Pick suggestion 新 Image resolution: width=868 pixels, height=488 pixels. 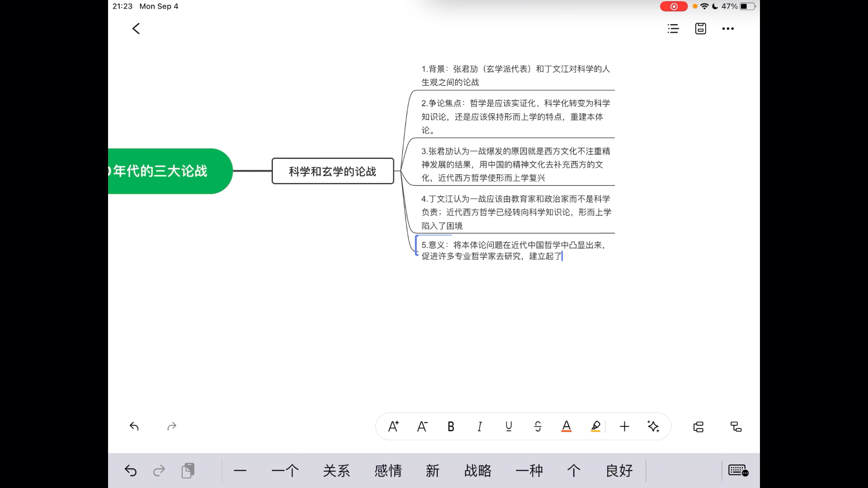(x=433, y=471)
